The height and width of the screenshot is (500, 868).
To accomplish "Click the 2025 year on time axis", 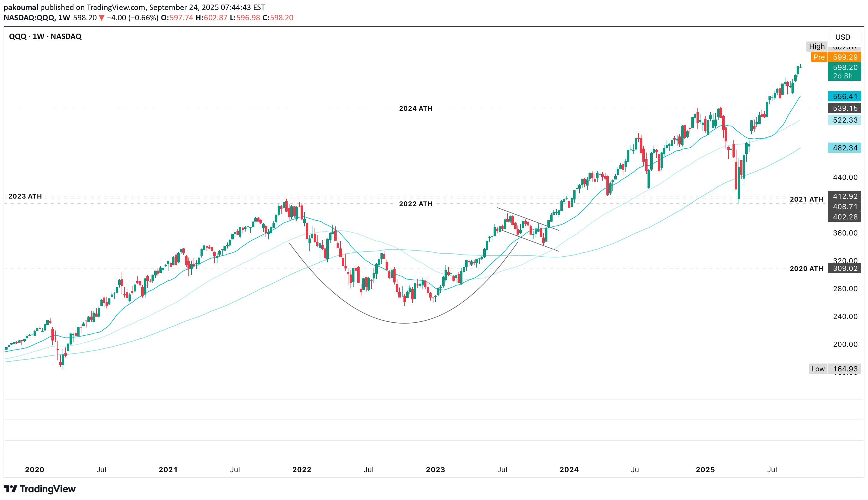I will tap(705, 470).
